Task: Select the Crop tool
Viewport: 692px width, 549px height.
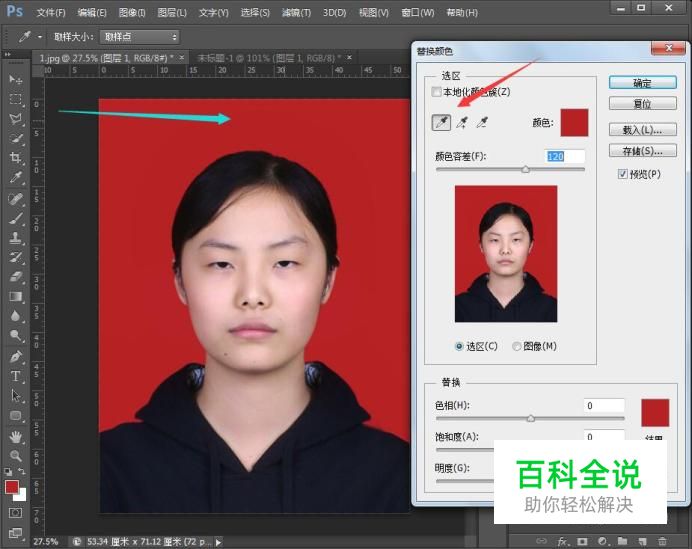Action: coord(16,158)
